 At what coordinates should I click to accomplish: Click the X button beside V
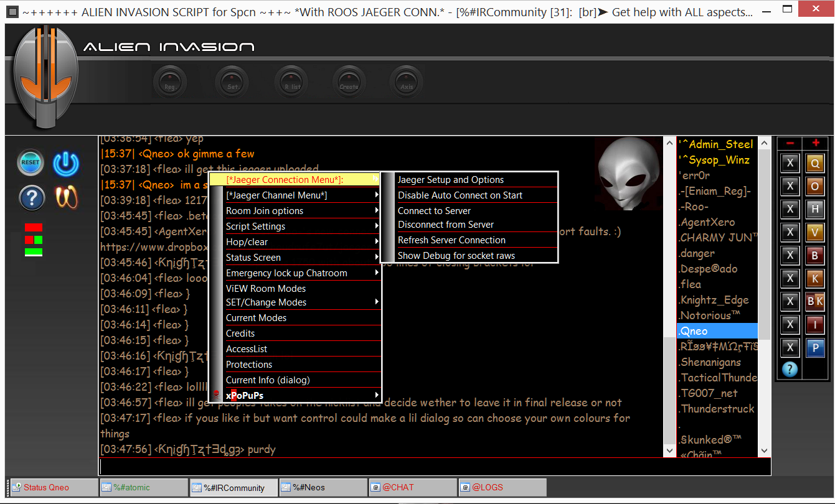[790, 232]
